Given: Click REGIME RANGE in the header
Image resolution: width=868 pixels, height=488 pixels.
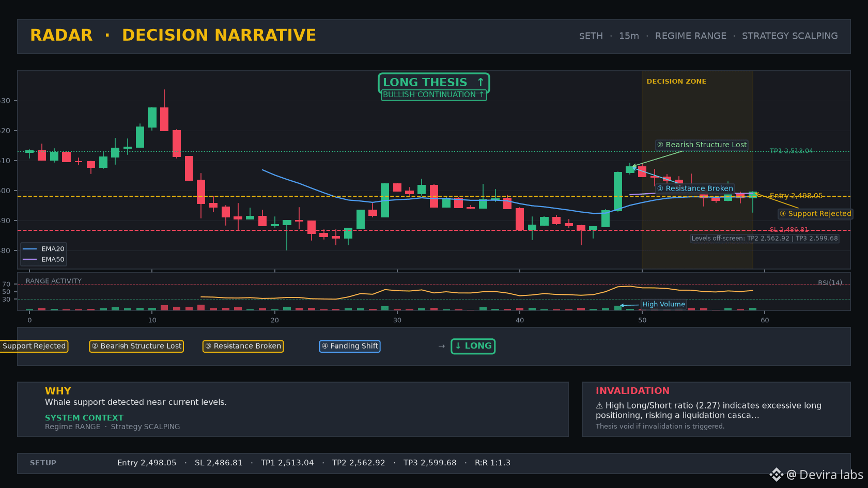Looking at the screenshot, I should point(691,36).
